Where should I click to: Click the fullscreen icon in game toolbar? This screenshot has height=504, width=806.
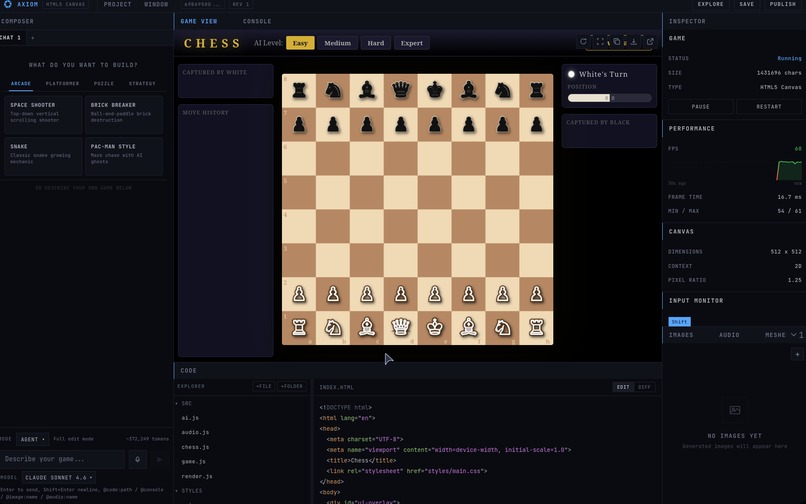(x=600, y=42)
